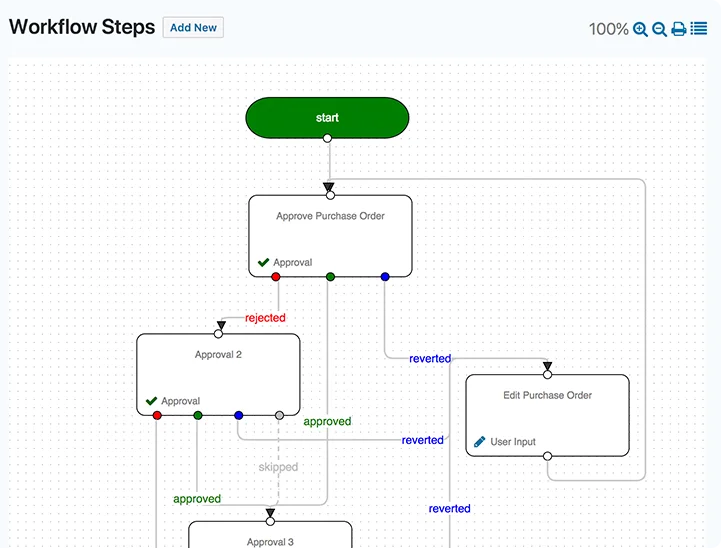Select the green start node
Screen dimensions: 721x548
(x=327, y=117)
